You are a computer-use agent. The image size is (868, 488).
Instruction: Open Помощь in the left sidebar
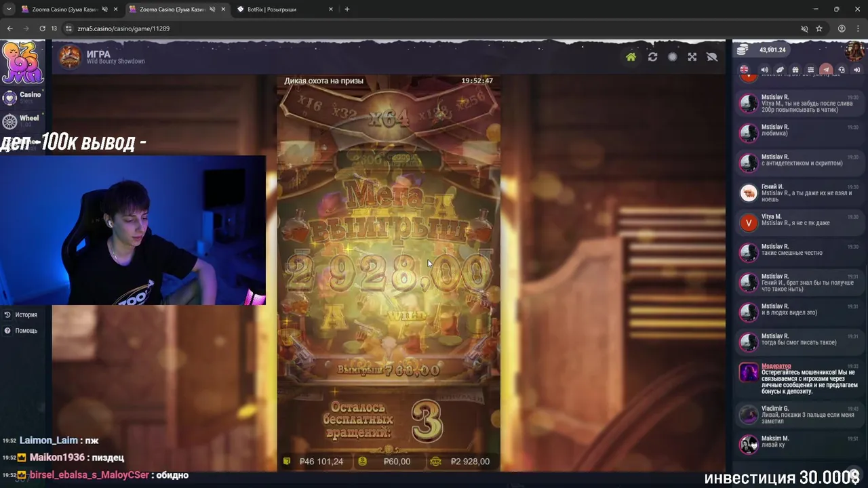tap(21, 331)
